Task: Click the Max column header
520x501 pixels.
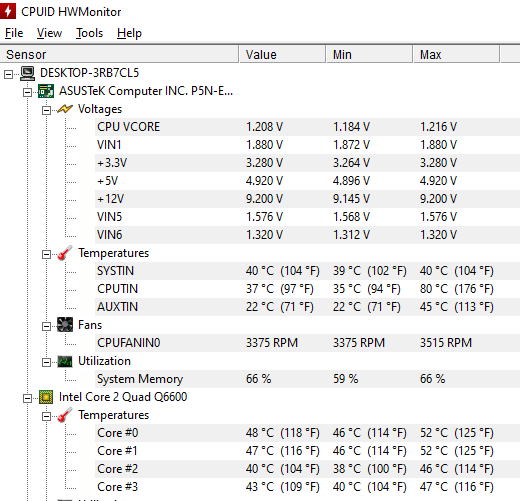Action: point(456,54)
